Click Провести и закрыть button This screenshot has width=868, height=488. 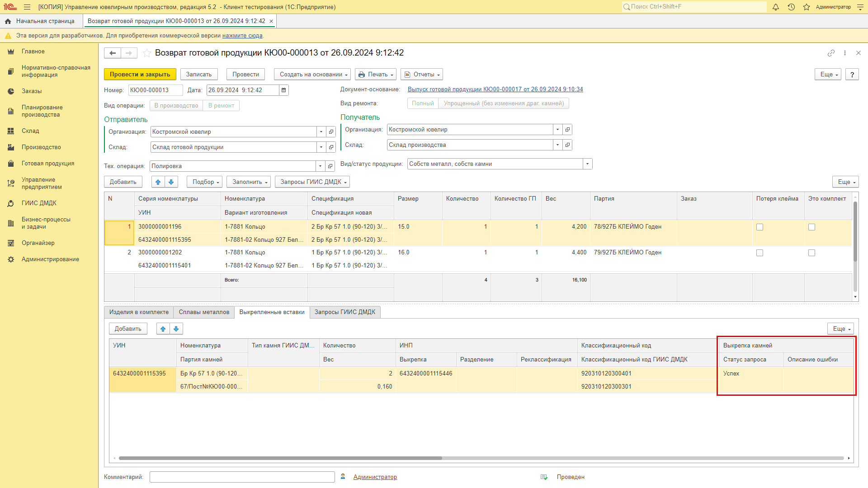(140, 75)
